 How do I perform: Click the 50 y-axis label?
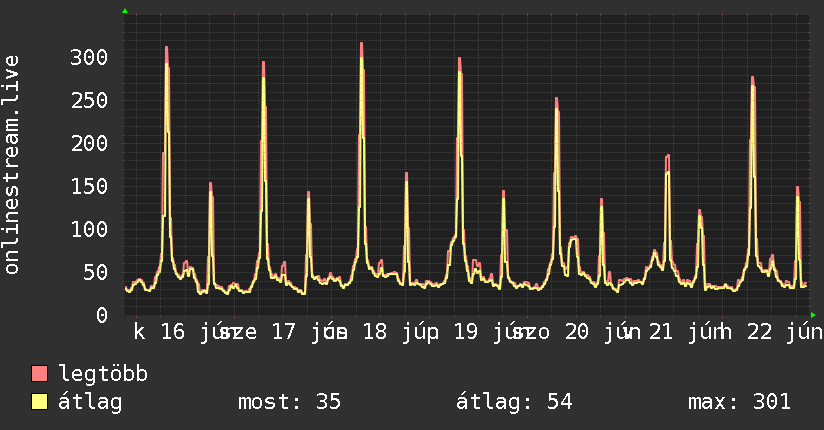pos(96,272)
